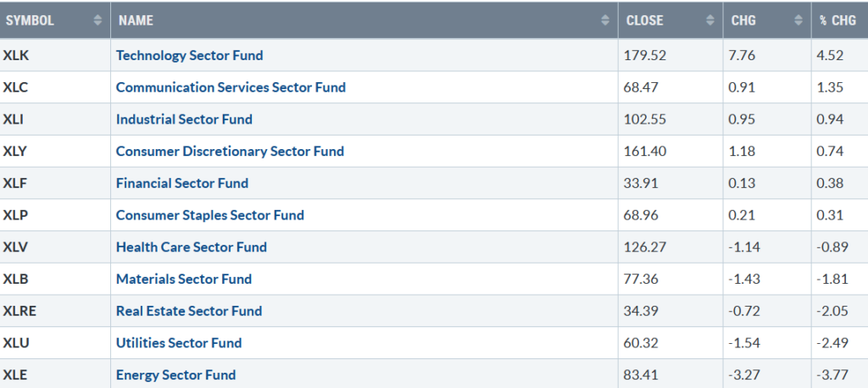This screenshot has width=868, height=388.
Task: Click the NAME column header text
Action: (136, 20)
